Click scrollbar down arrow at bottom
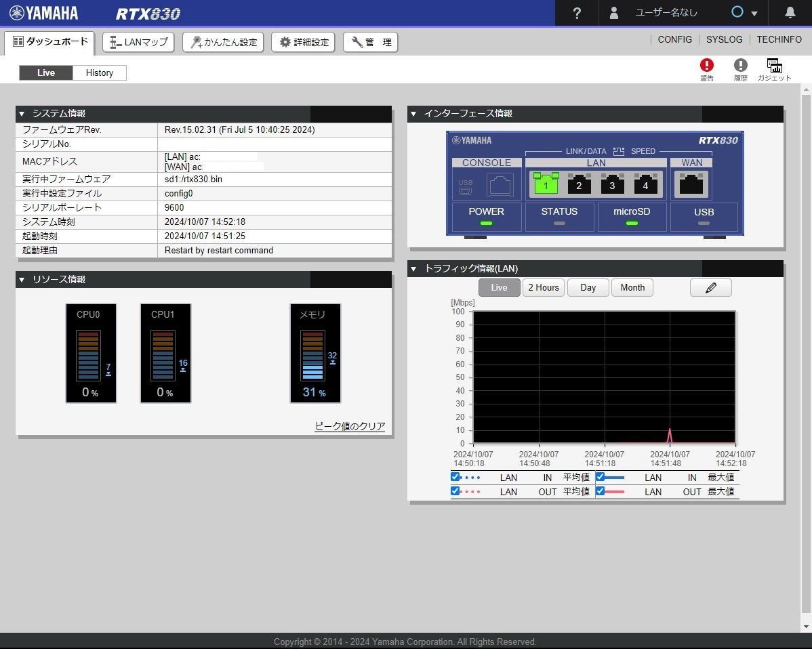Viewport: 812px width, 649px height. (x=807, y=627)
